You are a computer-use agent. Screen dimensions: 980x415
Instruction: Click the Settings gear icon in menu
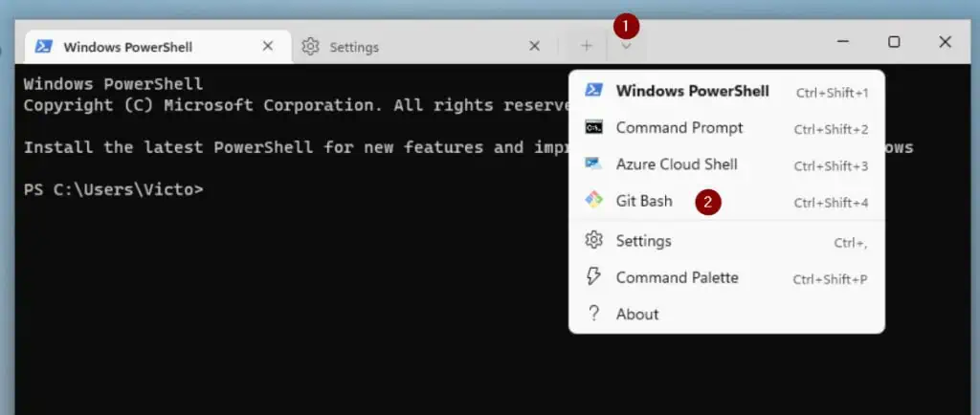(x=593, y=240)
